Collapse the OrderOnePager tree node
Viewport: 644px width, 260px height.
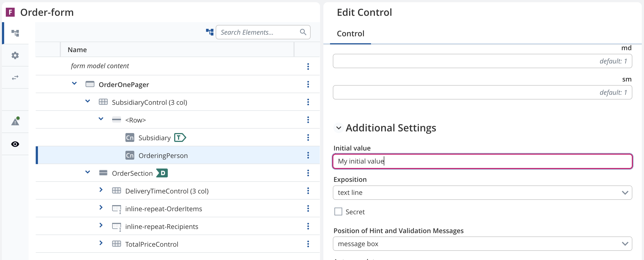pyautogui.click(x=74, y=83)
